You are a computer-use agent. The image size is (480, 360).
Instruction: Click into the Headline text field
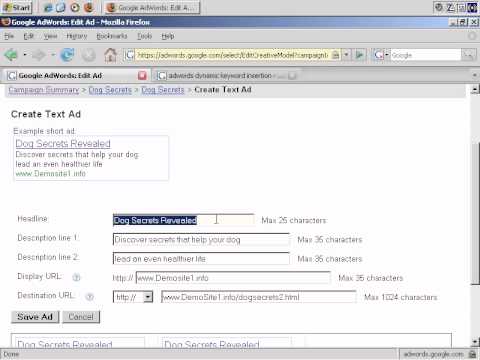(x=184, y=220)
